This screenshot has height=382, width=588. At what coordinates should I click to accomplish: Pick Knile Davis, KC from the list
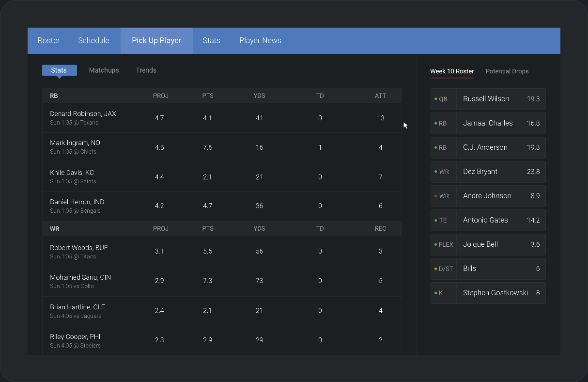(72, 173)
